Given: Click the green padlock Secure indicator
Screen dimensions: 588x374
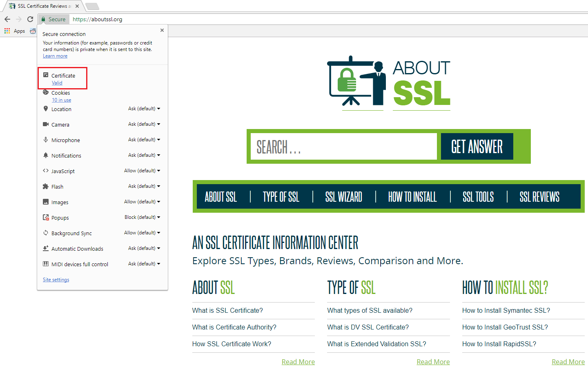Looking at the screenshot, I should point(53,19).
